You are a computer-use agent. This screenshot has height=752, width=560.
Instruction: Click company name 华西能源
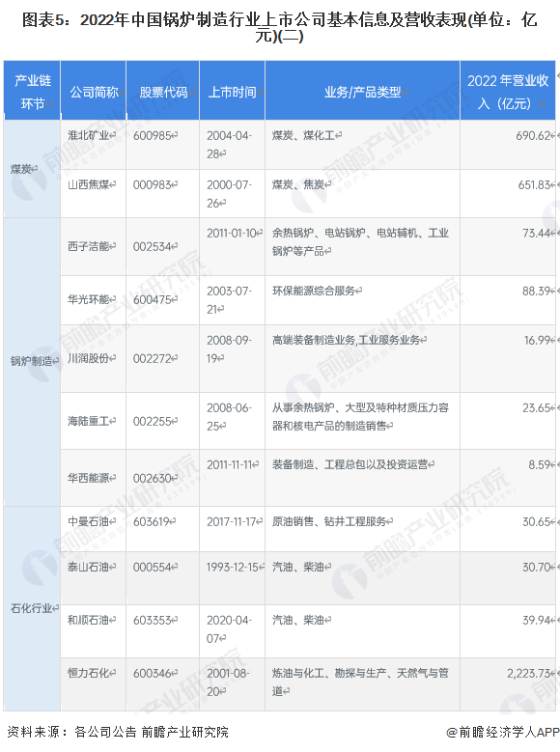coord(89,478)
